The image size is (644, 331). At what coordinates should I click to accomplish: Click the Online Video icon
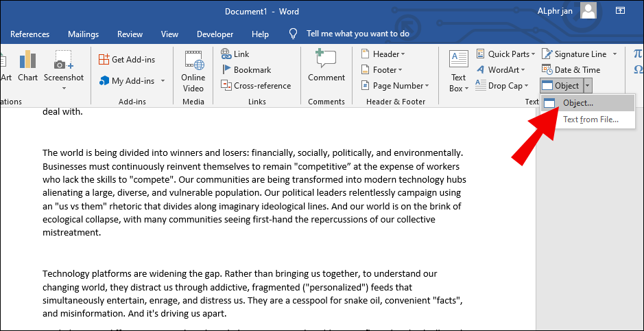(x=193, y=71)
